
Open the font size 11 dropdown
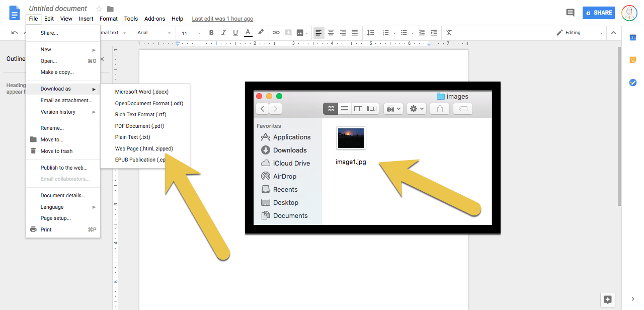192,33
